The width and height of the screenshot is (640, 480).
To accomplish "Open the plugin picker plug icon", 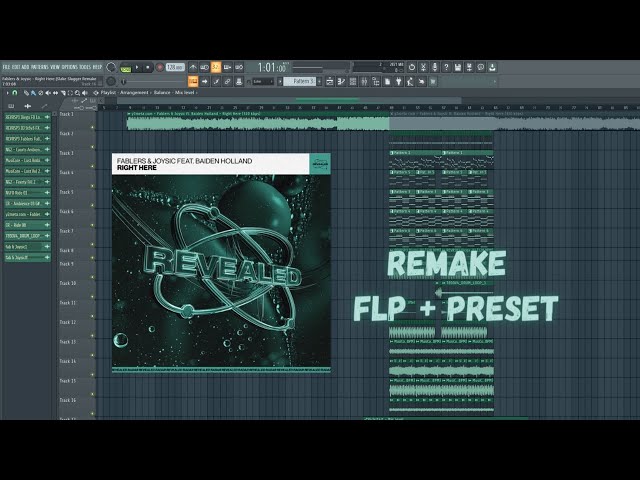I will click(399, 82).
